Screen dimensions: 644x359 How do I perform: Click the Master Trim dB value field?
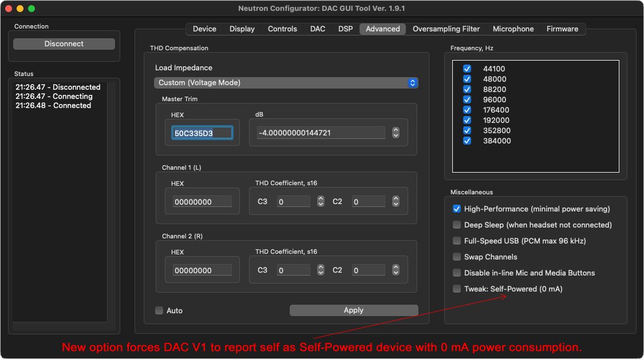(321, 133)
